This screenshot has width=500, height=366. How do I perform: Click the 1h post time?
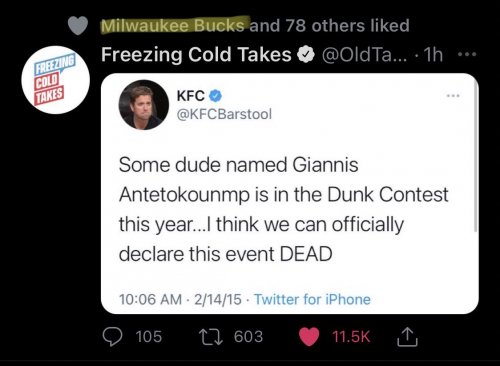[x=433, y=55]
